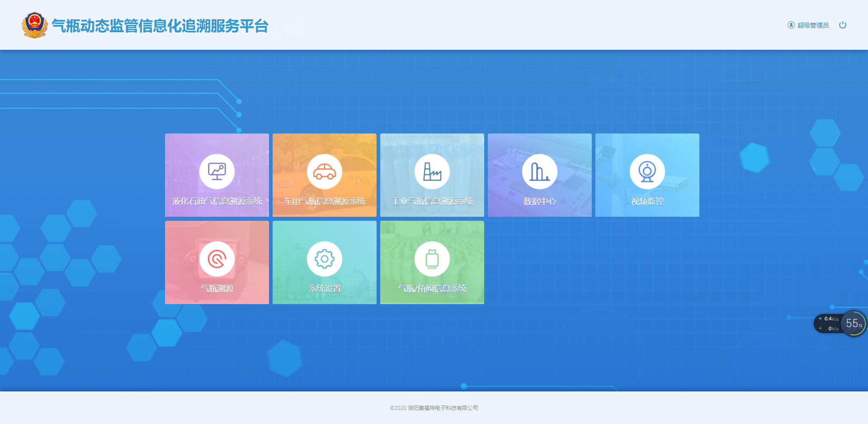Click the webcam icon for 视频监控
The width and height of the screenshot is (868, 424).
[647, 172]
